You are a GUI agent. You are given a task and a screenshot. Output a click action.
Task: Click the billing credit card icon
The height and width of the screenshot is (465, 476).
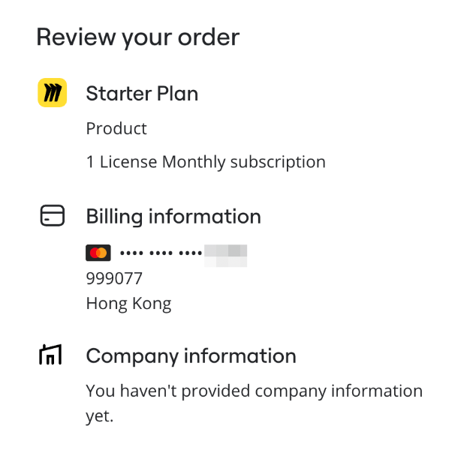[x=53, y=216]
